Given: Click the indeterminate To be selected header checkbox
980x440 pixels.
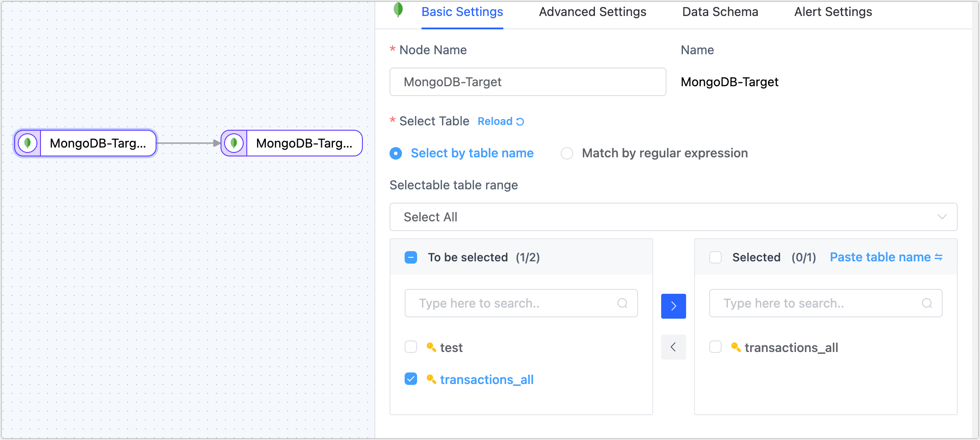Looking at the screenshot, I should point(410,257).
